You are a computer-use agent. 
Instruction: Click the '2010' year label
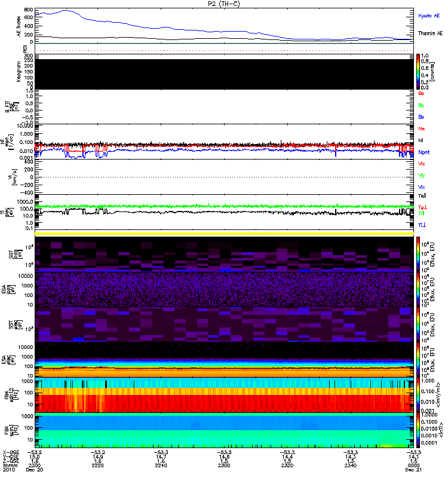tap(9, 470)
